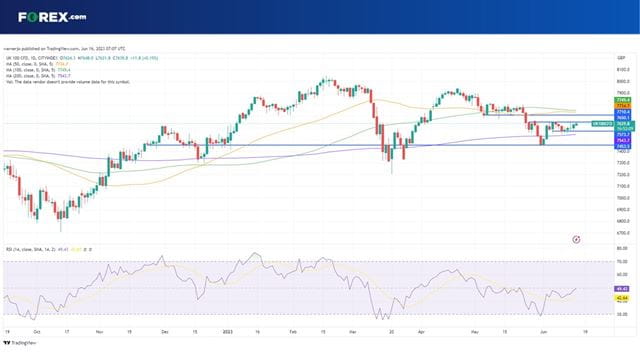Click the orange 7714.7 price label
Image resolution: width=640 pixels, height=360 pixels.
point(623,106)
